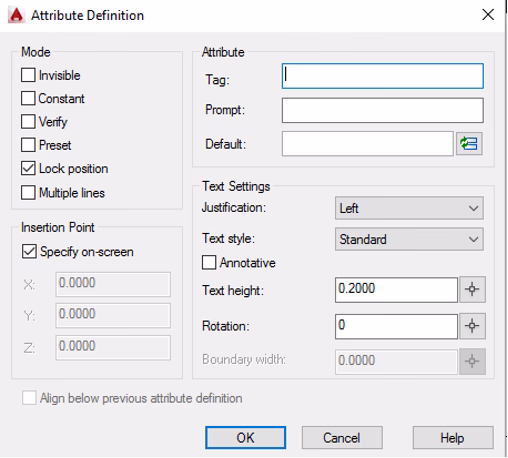
Task: Click the AutoCAD logo in title bar
Action: (x=16, y=15)
